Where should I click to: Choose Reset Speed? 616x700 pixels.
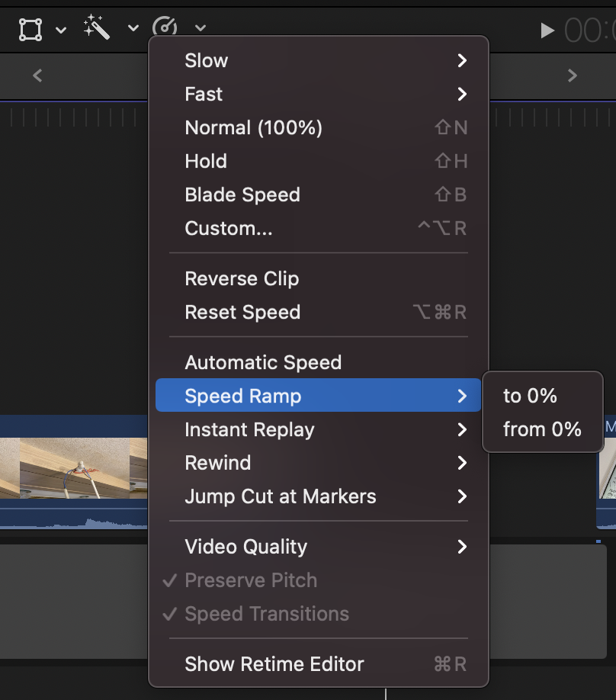tap(318, 312)
